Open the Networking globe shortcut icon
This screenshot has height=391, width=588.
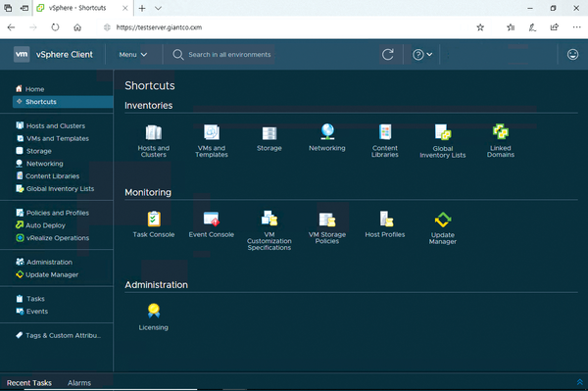tap(327, 132)
